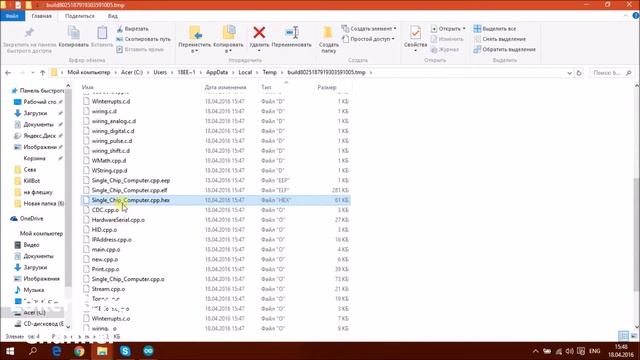Click the Refresh button near address bar

579,73
